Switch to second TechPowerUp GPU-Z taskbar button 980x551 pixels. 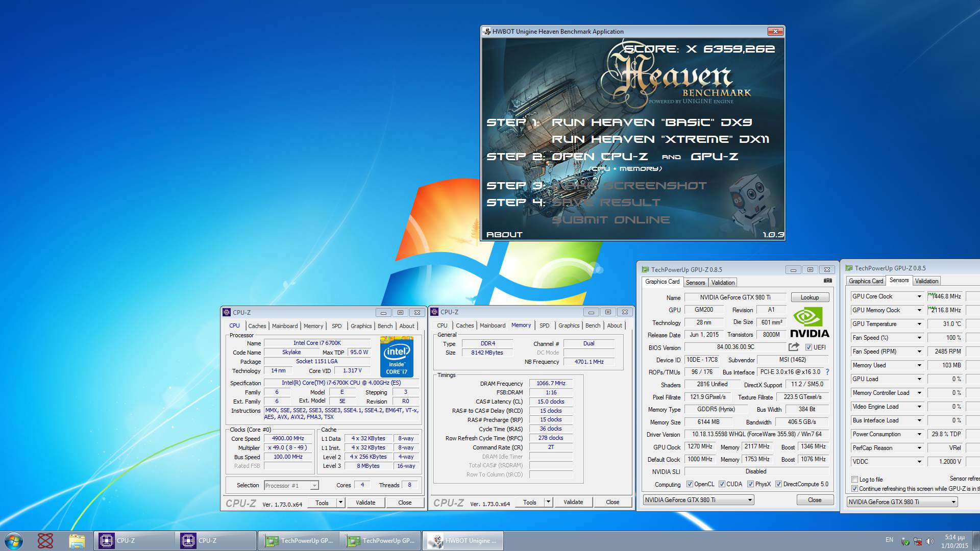[380, 541]
